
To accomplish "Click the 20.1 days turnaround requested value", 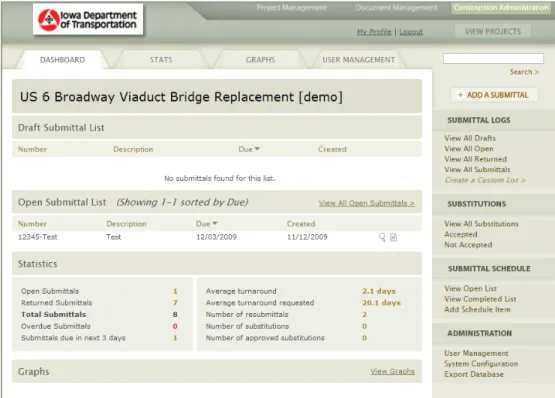I will click(x=381, y=303).
